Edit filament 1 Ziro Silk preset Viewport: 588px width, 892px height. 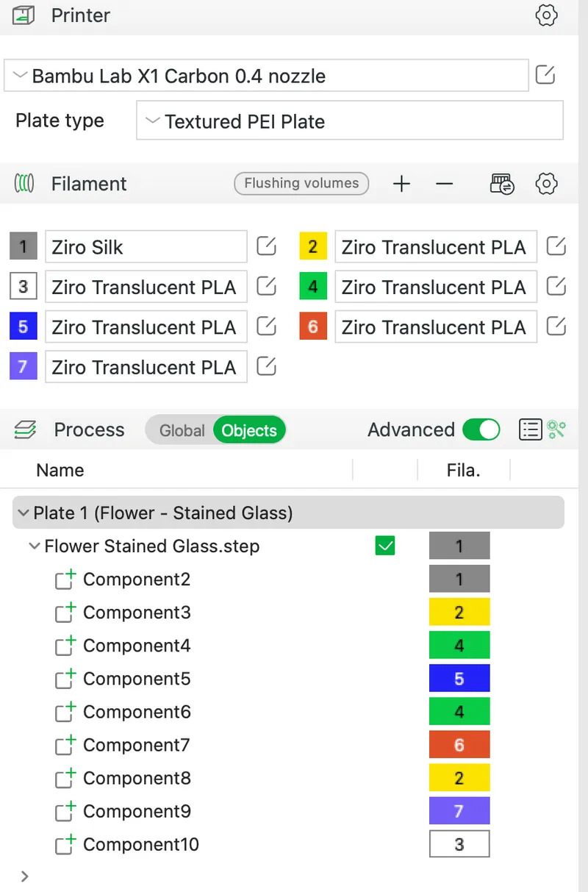266,246
